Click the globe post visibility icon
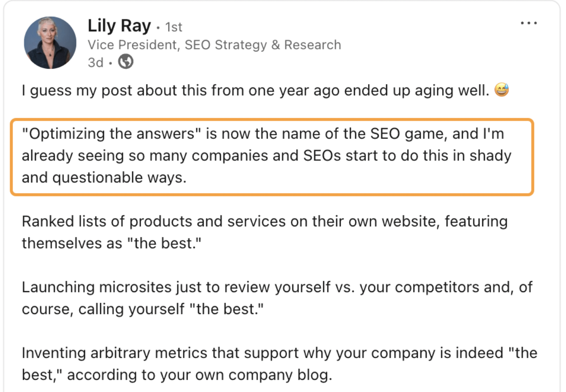The image size is (566, 392). tap(126, 62)
